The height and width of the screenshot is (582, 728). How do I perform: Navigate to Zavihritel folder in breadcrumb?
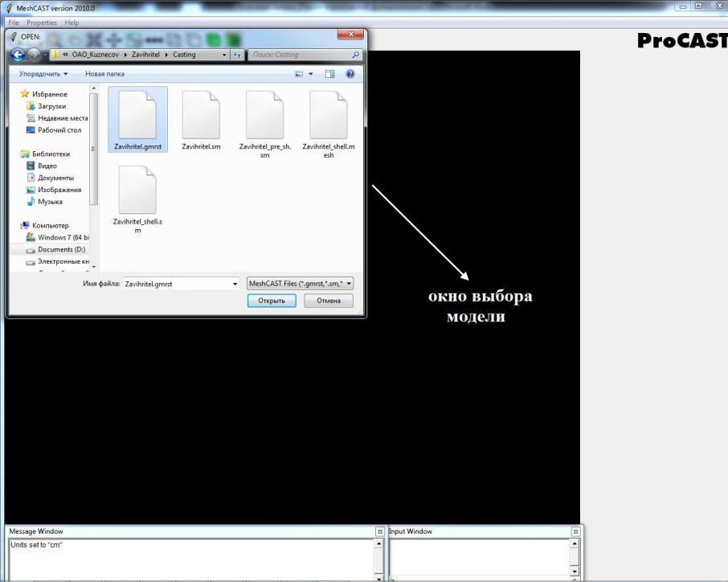pos(145,55)
